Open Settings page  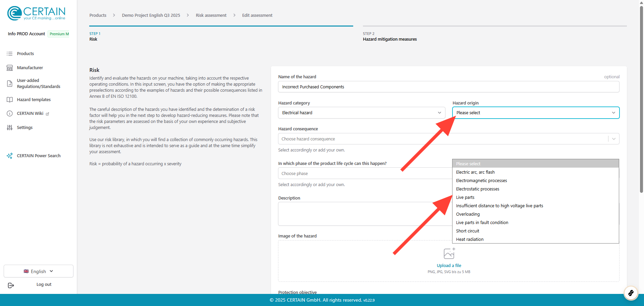(25, 128)
